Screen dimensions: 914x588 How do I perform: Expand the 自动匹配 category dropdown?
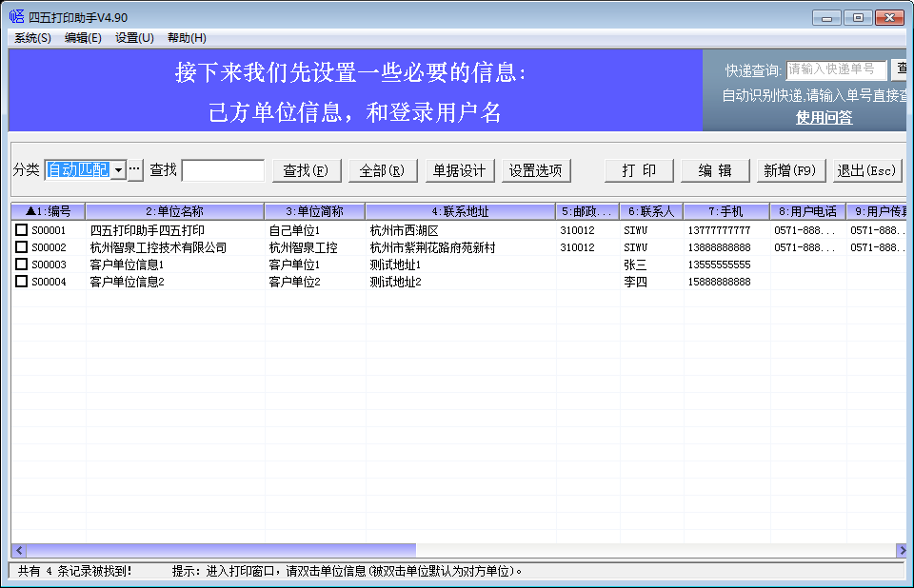(x=118, y=170)
